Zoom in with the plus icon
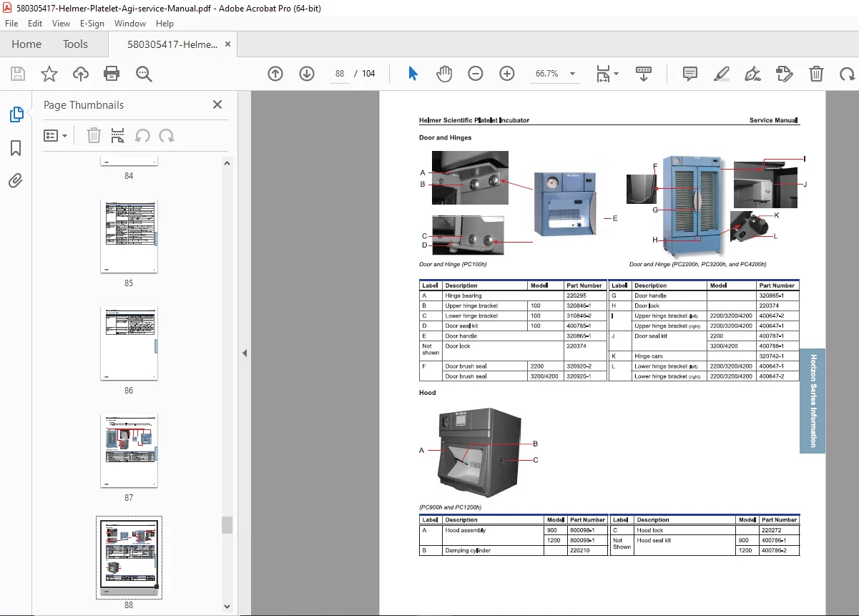 [507, 74]
